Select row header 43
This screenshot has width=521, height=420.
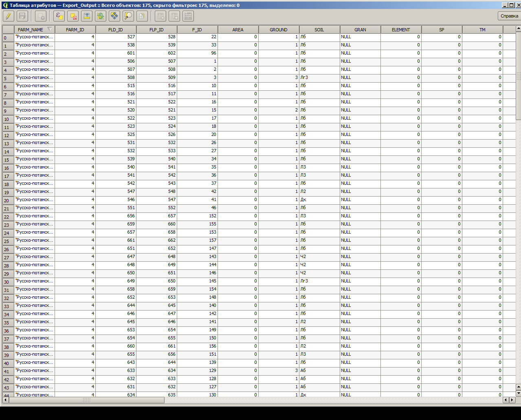pyautogui.click(x=8, y=387)
